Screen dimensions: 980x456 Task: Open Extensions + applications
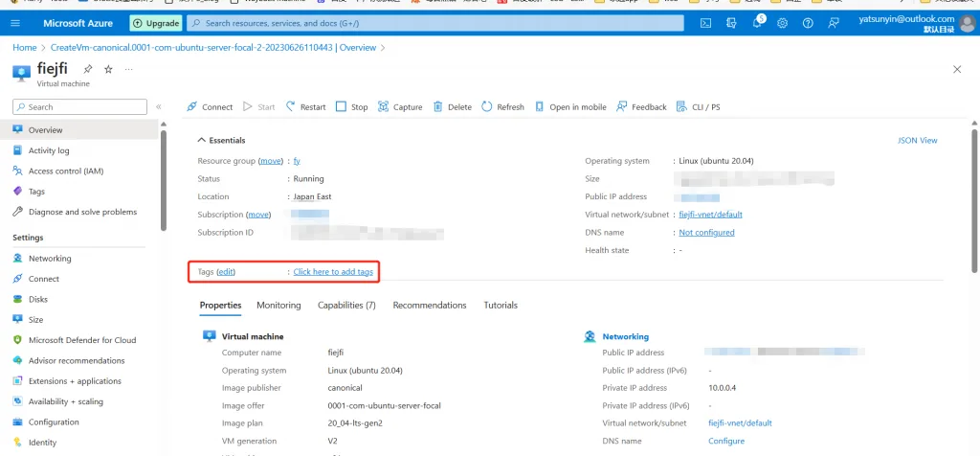pos(75,381)
